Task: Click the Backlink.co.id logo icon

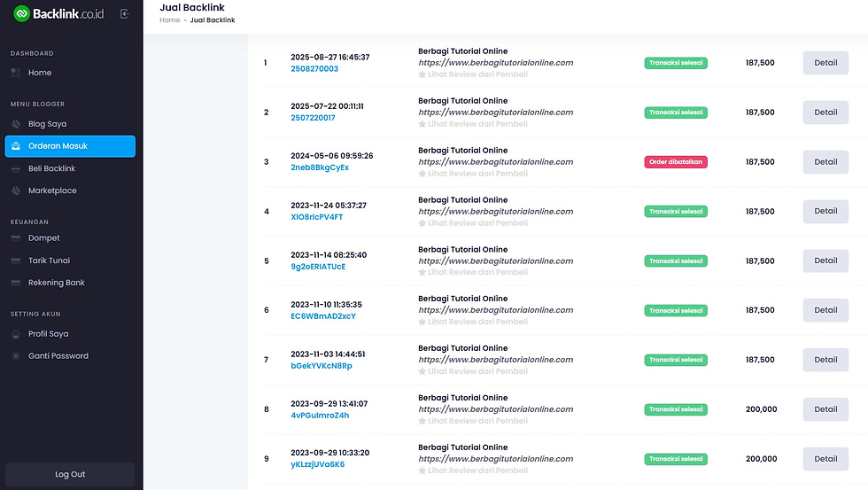Action: (21, 14)
